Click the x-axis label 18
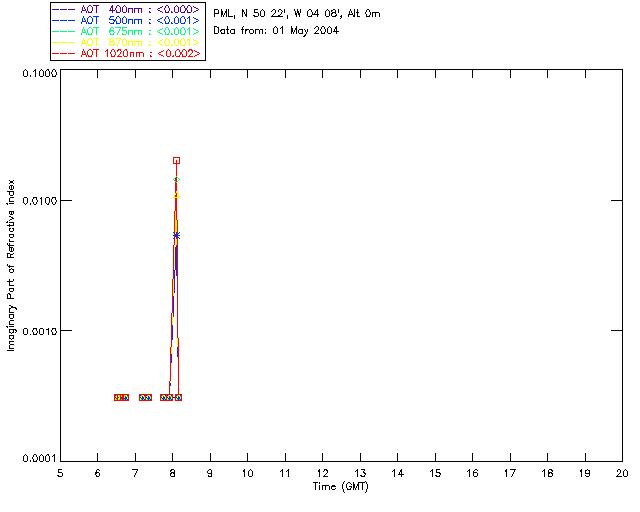 (x=547, y=473)
